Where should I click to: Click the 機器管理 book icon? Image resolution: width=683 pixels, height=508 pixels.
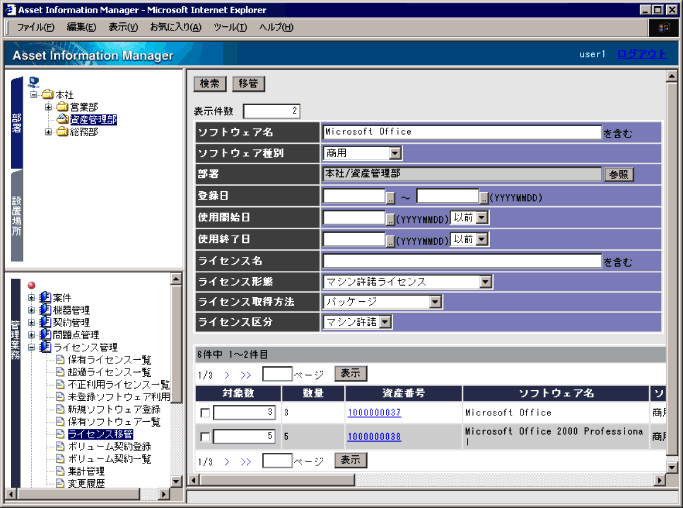(45, 310)
